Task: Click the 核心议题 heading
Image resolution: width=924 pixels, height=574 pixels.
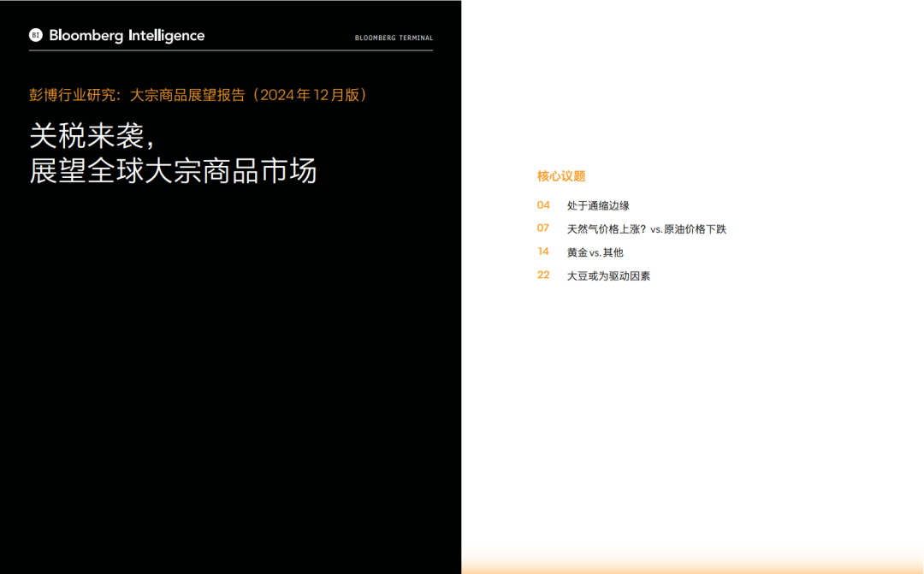Action: [561, 176]
